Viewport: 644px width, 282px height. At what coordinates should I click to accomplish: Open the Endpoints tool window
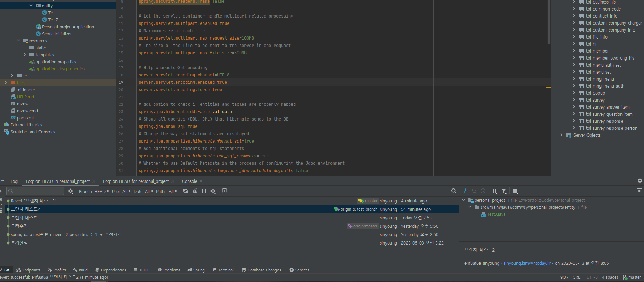tap(28, 270)
